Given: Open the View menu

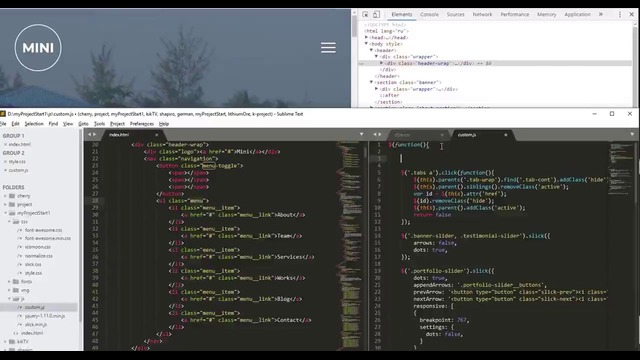Looking at the screenshot, I should click(68, 124).
